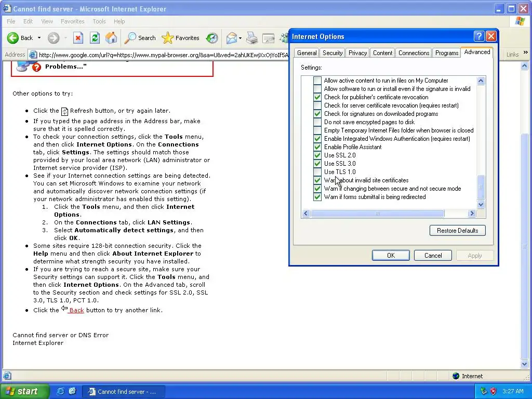Click into the Address bar URL field
Viewport: 532px width, 399px height.
164,55
